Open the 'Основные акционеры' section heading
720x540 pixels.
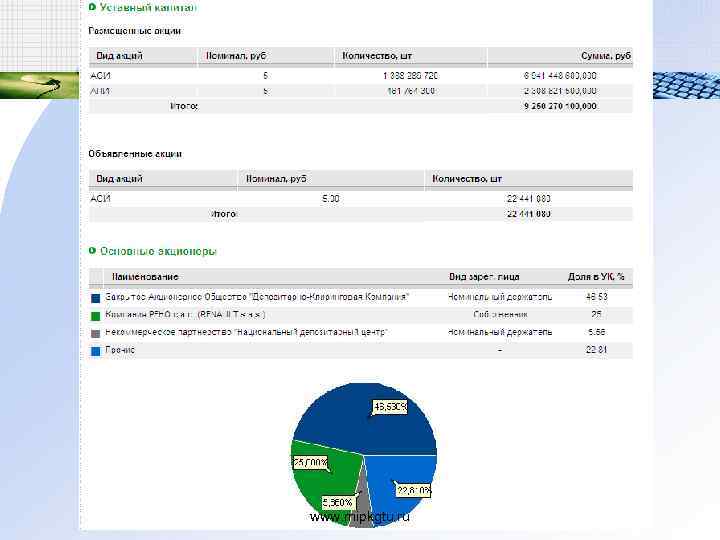[x=158, y=251]
